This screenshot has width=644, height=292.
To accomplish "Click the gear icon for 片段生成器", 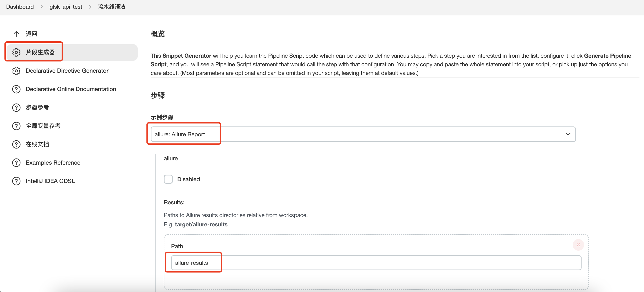I will pyautogui.click(x=16, y=52).
